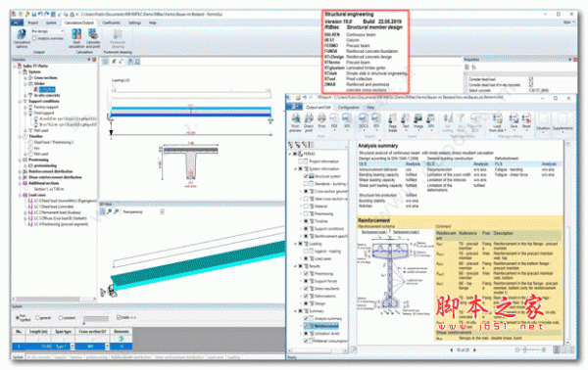
Task: Select Prestressing node in overview tree
Action: [38, 160]
